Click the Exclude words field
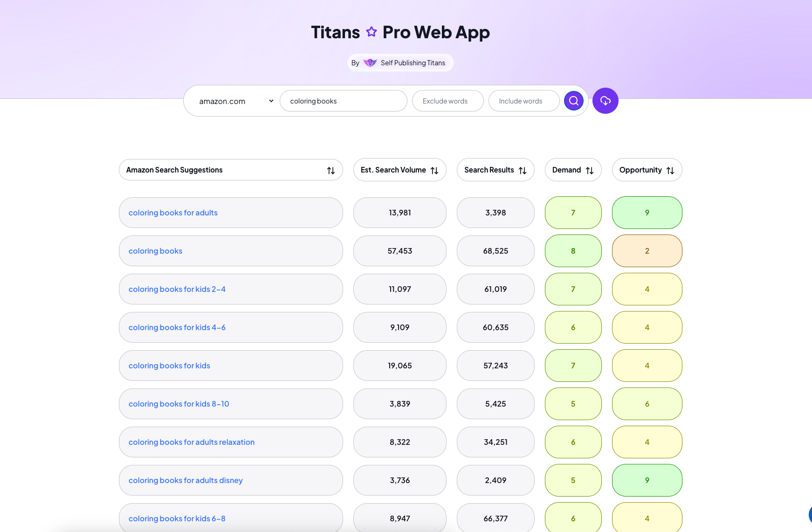The height and width of the screenshot is (532, 812). click(x=447, y=101)
